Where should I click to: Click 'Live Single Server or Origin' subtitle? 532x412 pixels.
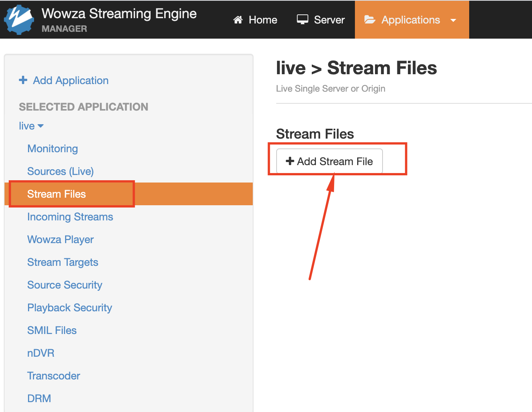(331, 89)
